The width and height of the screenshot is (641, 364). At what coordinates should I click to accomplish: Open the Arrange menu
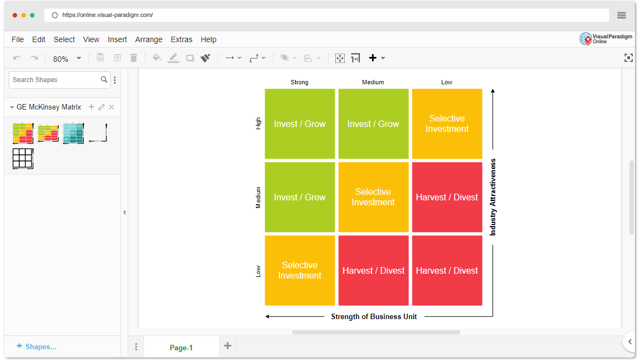[x=149, y=39]
